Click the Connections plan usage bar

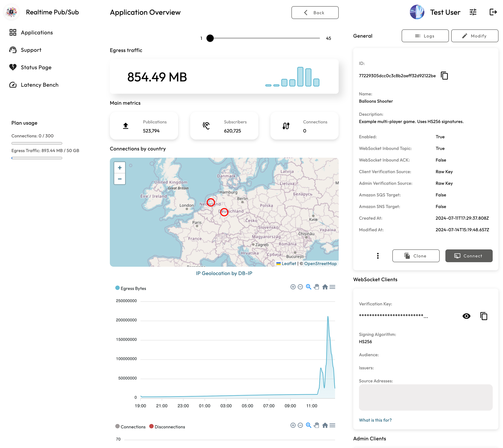(37, 144)
